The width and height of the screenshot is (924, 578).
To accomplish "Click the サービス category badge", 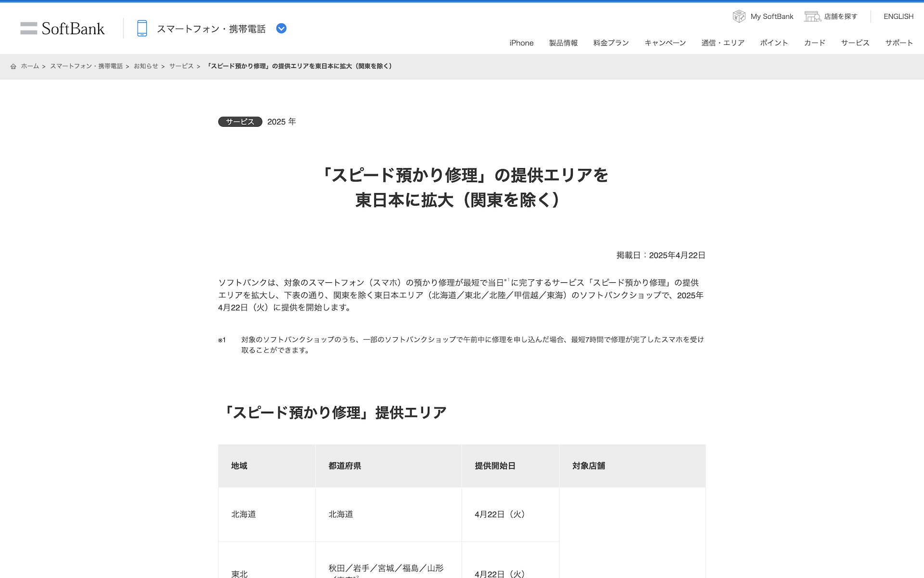I will [240, 122].
